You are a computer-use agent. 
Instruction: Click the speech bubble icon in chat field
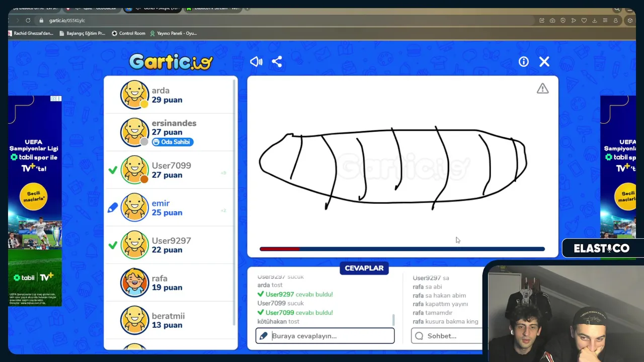tap(419, 336)
